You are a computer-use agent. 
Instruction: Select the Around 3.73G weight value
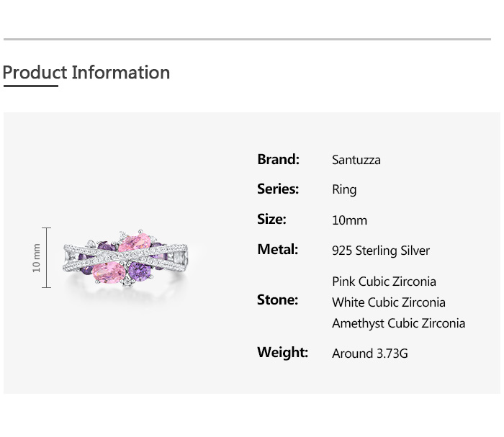click(x=369, y=353)
